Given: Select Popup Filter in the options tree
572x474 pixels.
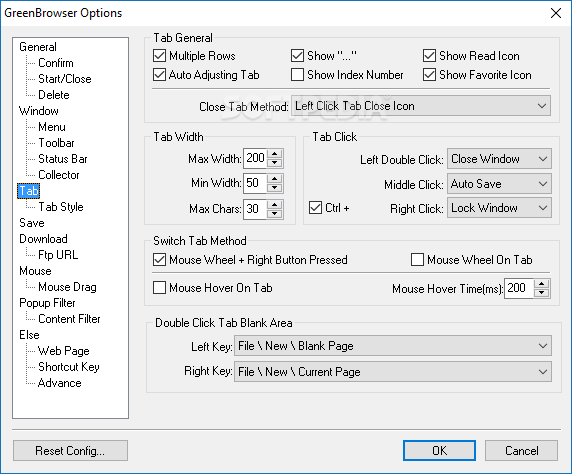Looking at the screenshot, I should tap(47, 303).
